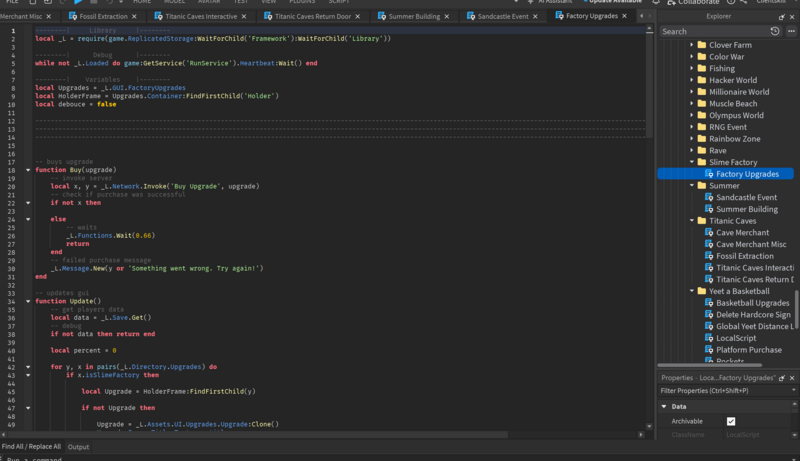This screenshot has width=800, height=461.
Task: Open the Factory Upgrades script in Explorer
Action: pos(746,174)
